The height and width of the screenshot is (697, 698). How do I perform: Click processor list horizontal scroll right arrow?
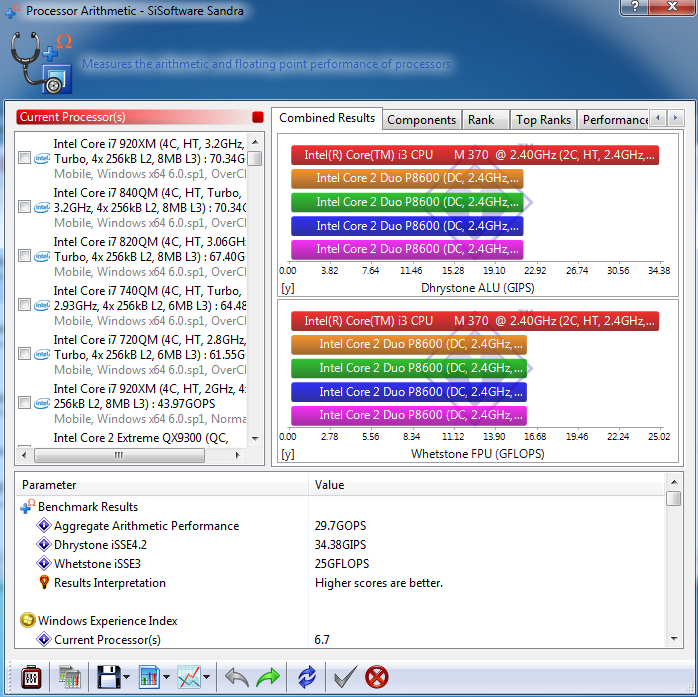click(238, 455)
